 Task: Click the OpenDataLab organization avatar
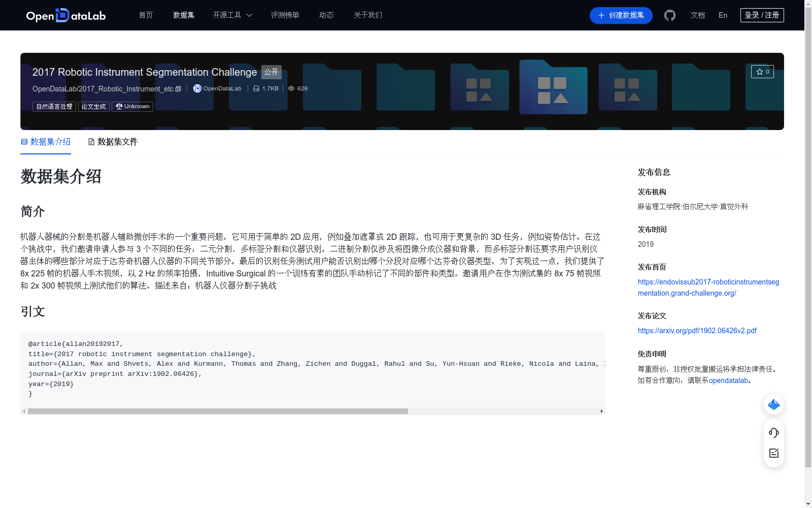(197, 88)
